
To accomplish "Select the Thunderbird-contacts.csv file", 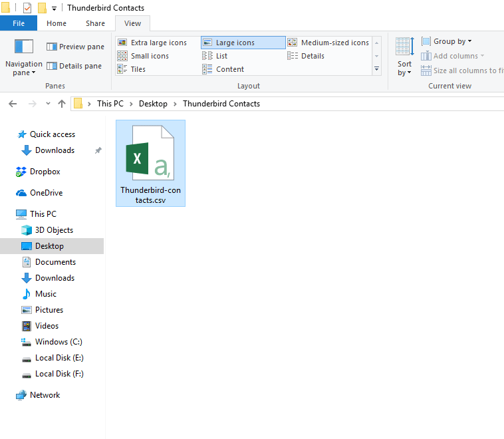I will point(150,164).
